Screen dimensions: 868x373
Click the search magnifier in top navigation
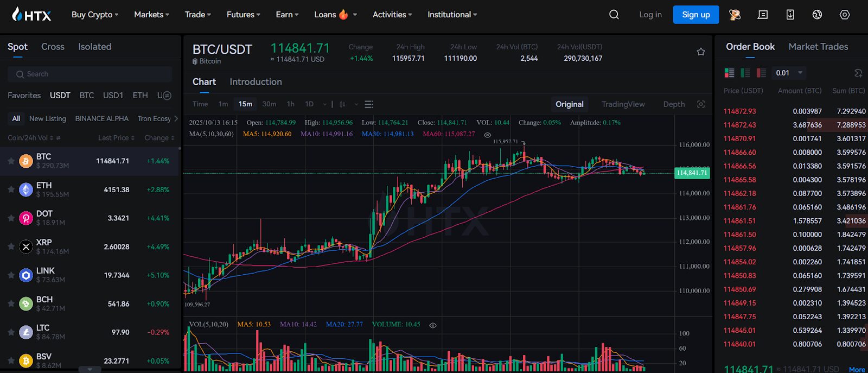click(614, 15)
